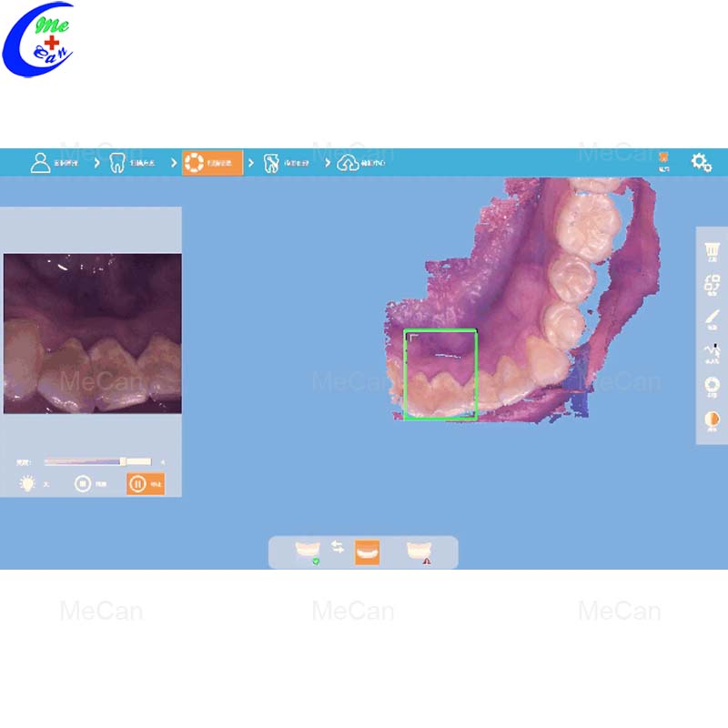This screenshot has height=728, width=728.
Task: Open the settings gear icon
Action: click(701, 162)
